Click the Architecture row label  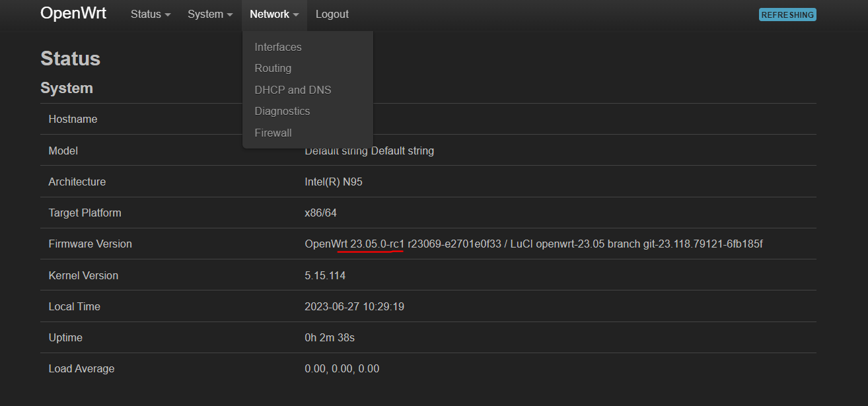77,182
